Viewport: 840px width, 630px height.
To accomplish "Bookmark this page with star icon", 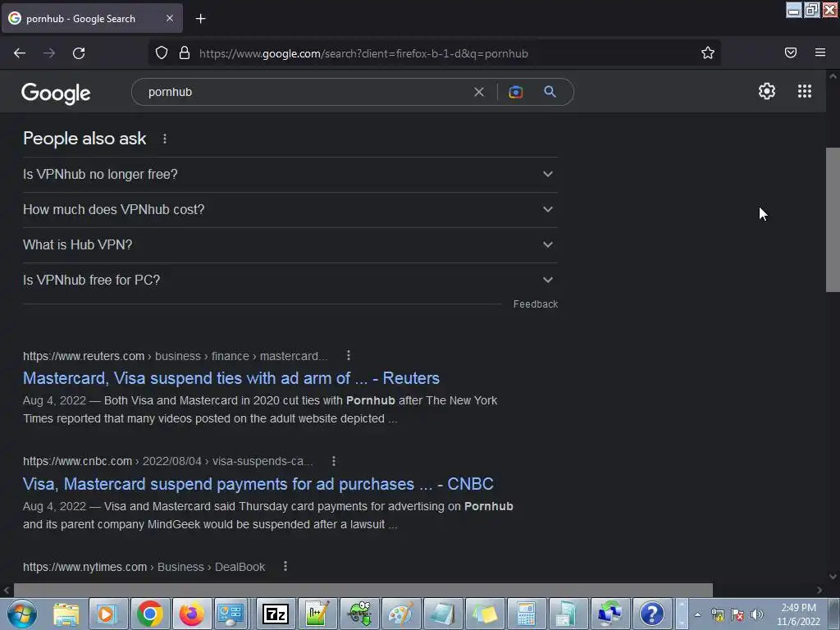I will coord(708,53).
